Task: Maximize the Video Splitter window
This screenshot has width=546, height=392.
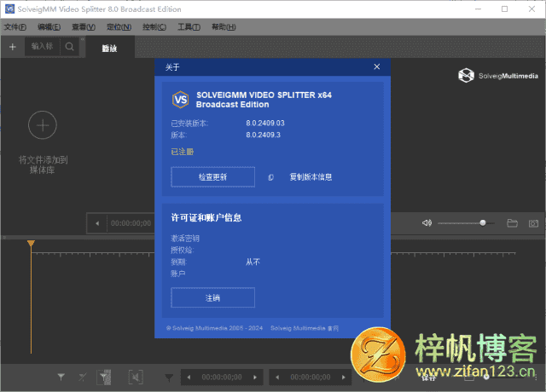Action: pos(504,9)
